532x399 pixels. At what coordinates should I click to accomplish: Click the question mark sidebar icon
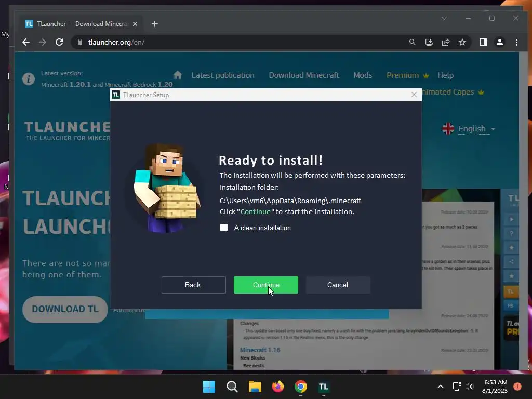point(511,233)
